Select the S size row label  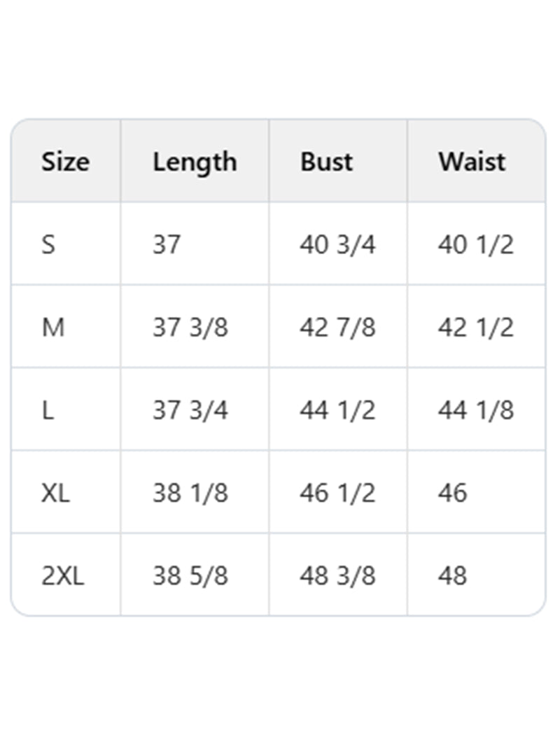click(48, 245)
